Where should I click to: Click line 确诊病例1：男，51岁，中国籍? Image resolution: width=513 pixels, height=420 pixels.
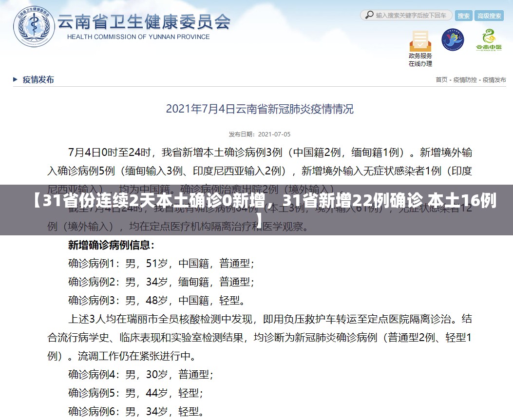(x=161, y=263)
